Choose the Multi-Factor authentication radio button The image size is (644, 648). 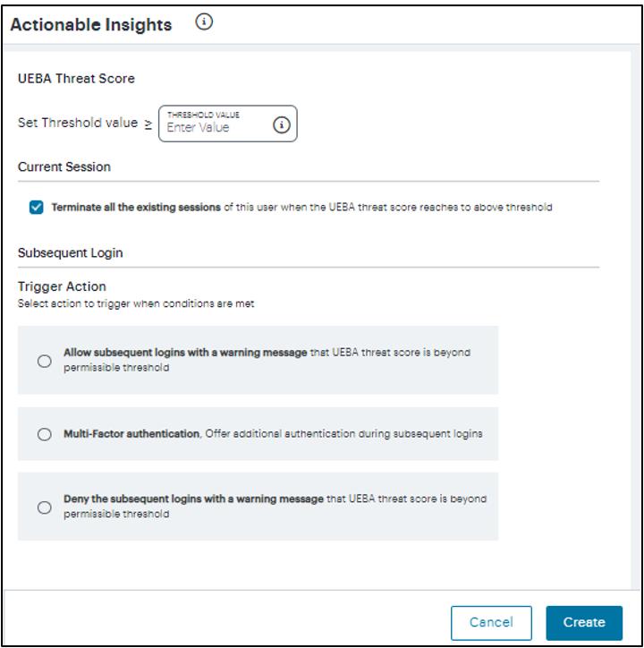[x=45, y=434]
